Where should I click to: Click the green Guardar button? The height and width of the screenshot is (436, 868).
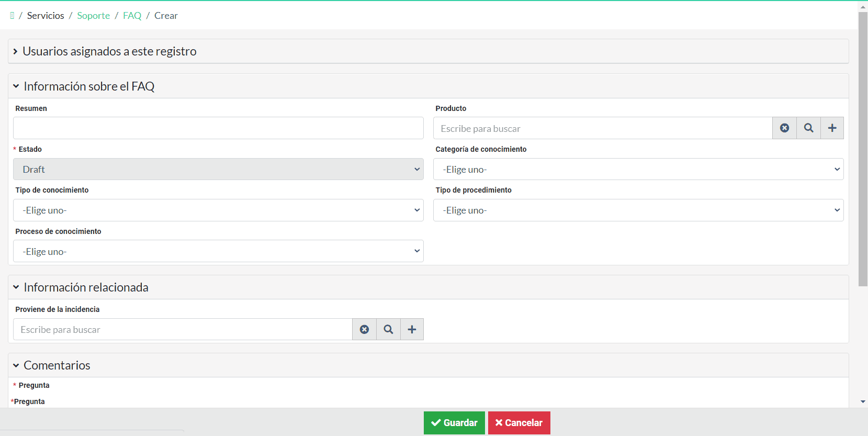[x=454, y=423]
